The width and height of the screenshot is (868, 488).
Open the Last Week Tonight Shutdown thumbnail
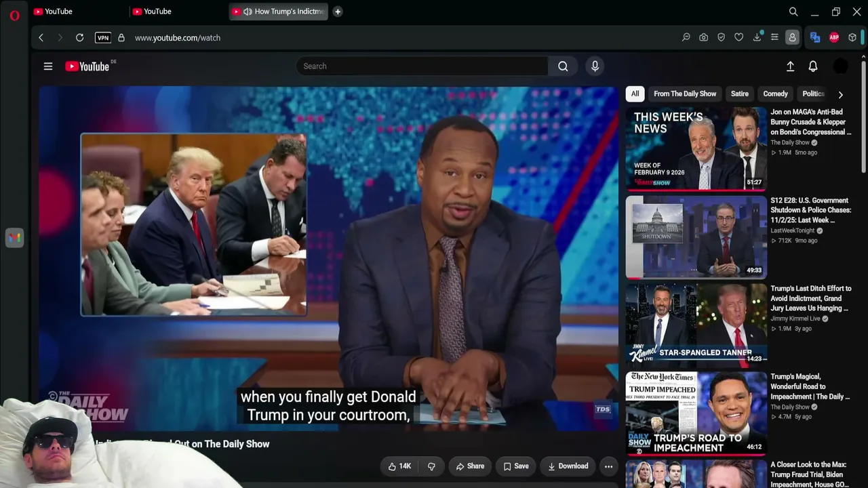pos(696,237)
